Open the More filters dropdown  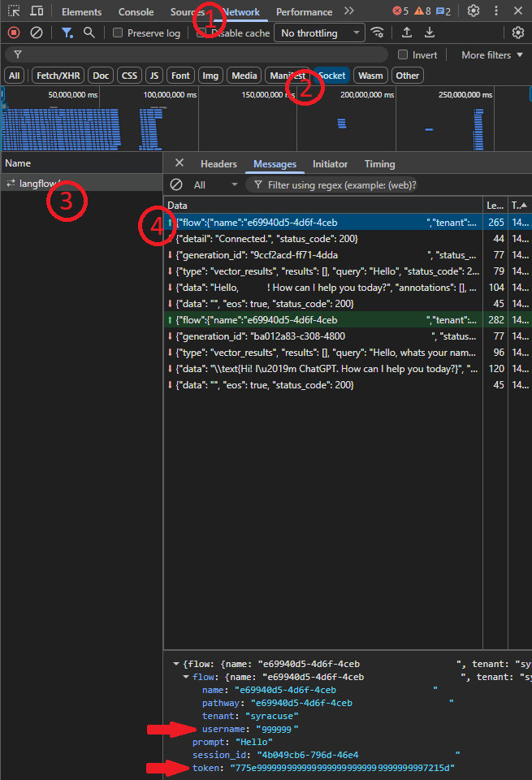(491, 54)
